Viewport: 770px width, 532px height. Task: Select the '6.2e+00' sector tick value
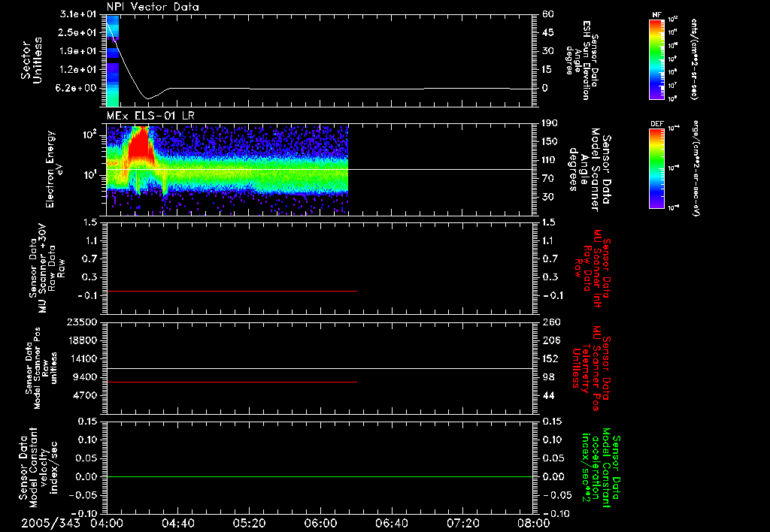pos(77,88)
